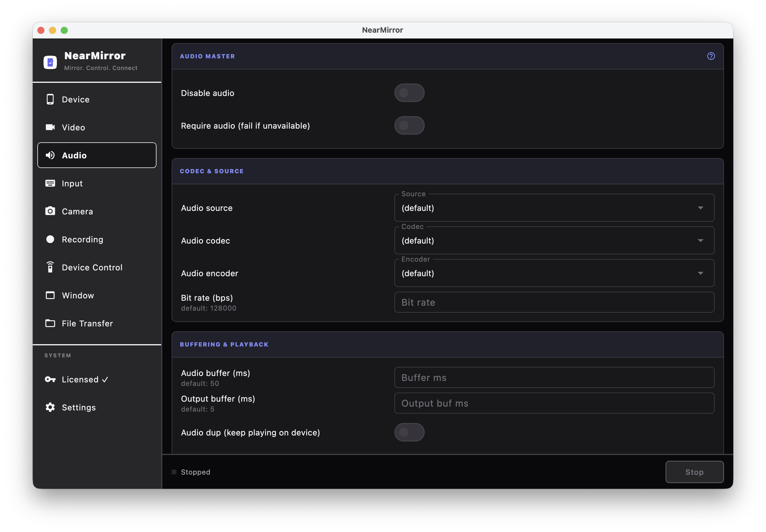The height and width of the screenshot is (532, 766).
Task: Click the window icon beside Window
Action: coord(50,295)
